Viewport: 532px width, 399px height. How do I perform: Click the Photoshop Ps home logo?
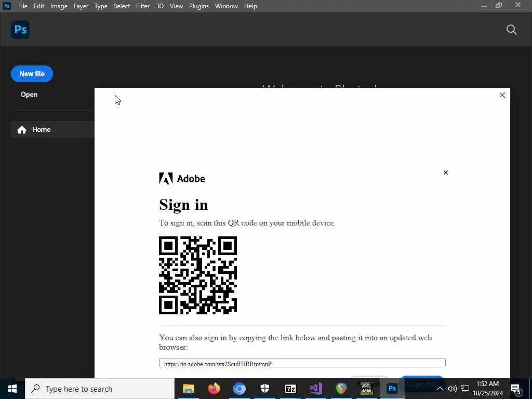pos(20,30)
